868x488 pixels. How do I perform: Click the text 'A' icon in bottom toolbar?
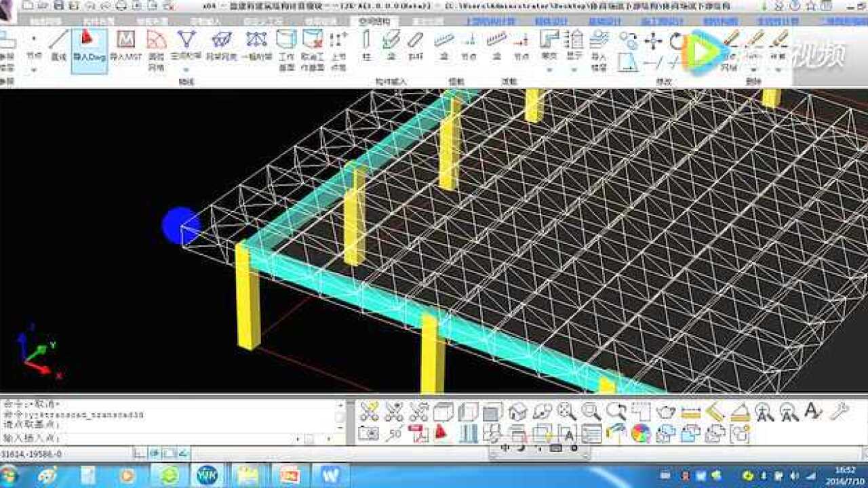point(812,411)
